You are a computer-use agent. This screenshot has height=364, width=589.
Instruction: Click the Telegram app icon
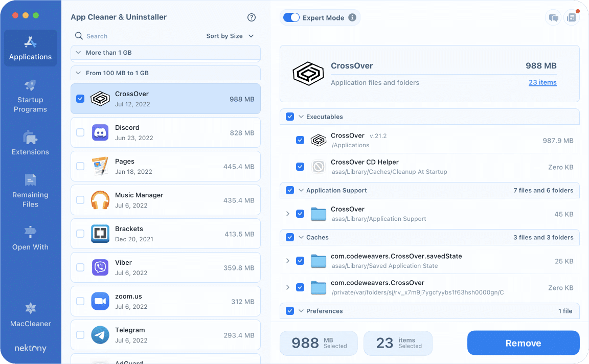[100, 335]
